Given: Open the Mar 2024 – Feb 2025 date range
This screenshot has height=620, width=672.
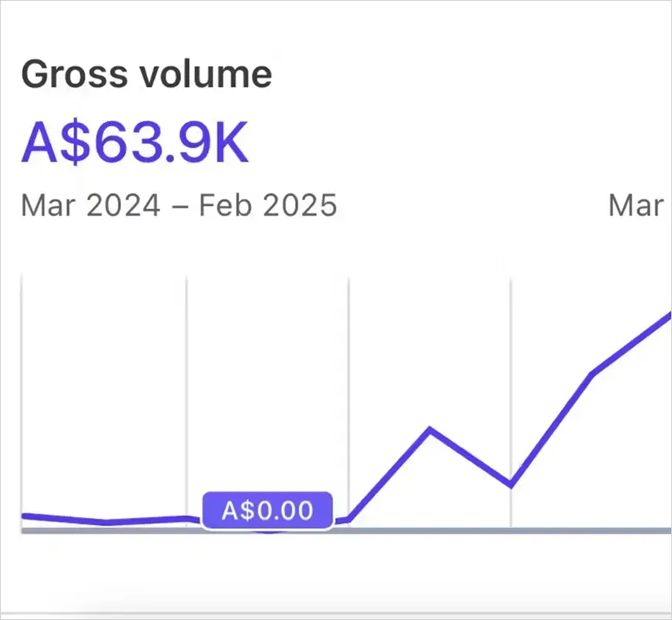Looking at the screenshot, I should [179, 206].
